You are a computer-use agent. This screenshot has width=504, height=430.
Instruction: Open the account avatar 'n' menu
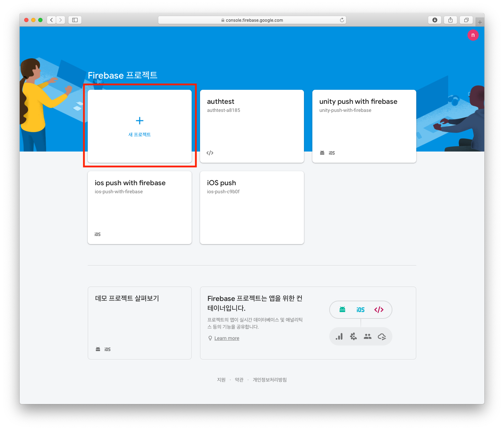tap(473, 35)
